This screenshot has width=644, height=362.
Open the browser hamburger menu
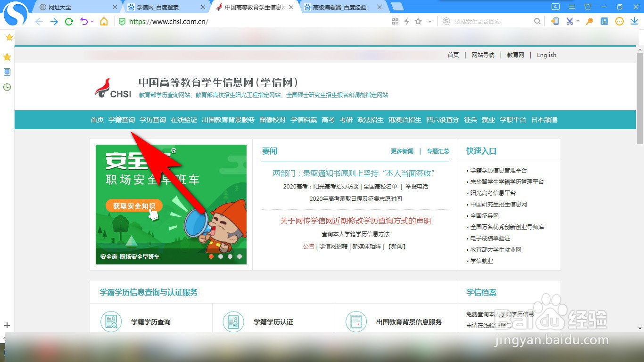pyautogui.click(x=572, y=7)
